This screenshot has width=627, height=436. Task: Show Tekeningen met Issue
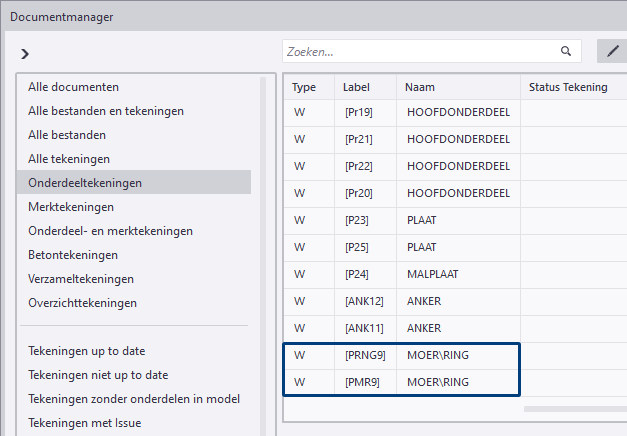click(84, 423)
